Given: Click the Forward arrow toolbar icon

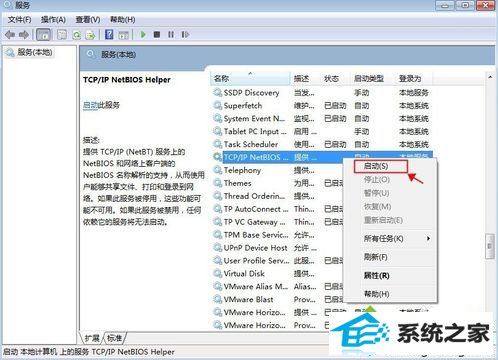Looking at the screenshot, I should click(24, 34).
